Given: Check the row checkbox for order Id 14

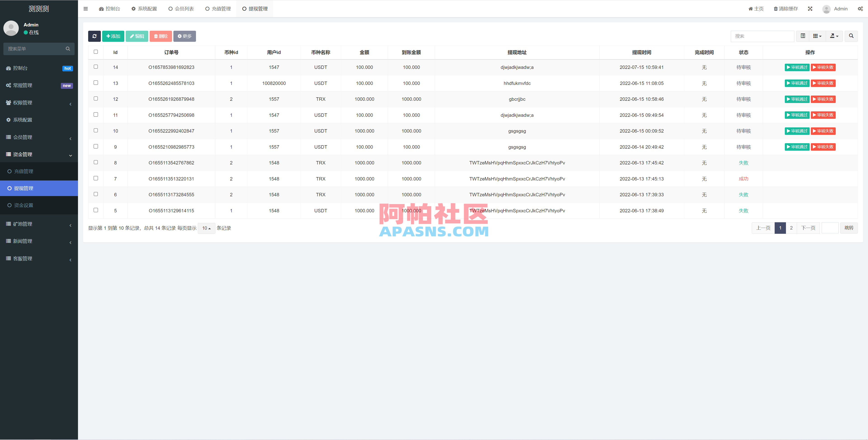Looking at the screenshot, I should tap(96, 67).
